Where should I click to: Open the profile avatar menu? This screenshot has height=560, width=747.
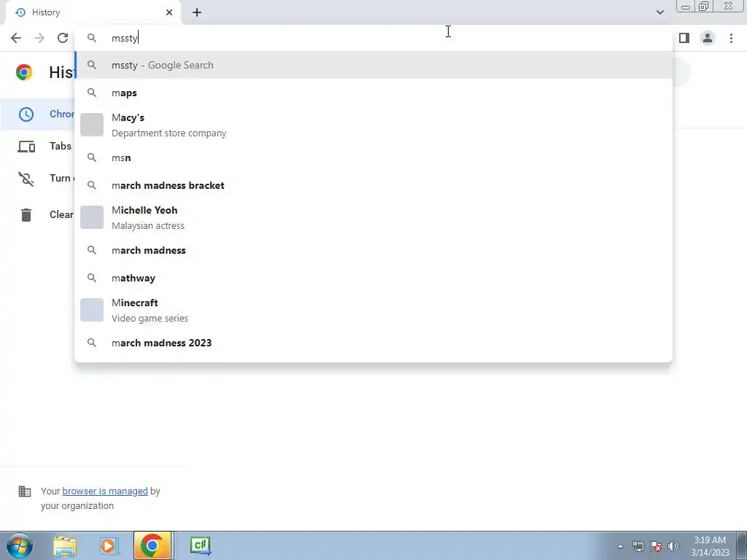[x=708, y=38]
